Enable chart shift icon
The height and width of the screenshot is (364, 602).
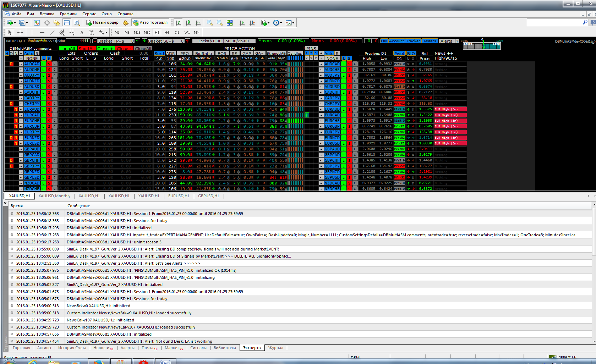pyautogui.click(x=252, y=22)
